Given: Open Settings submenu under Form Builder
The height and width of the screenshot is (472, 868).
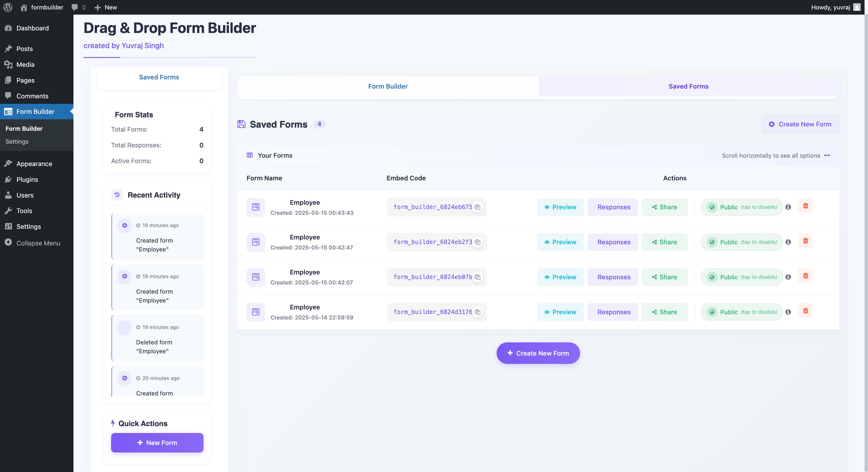Looking at the screenshot, I should (x=17, y=141).
